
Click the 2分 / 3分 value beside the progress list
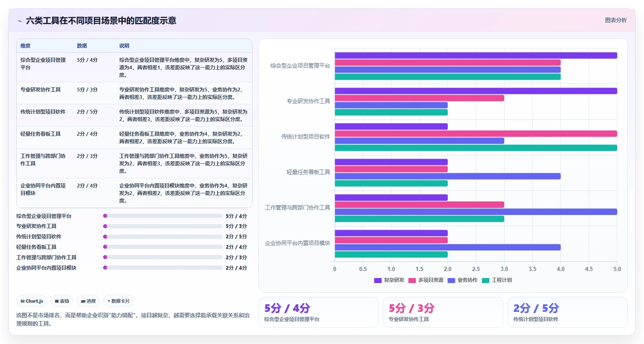[236, 258]
